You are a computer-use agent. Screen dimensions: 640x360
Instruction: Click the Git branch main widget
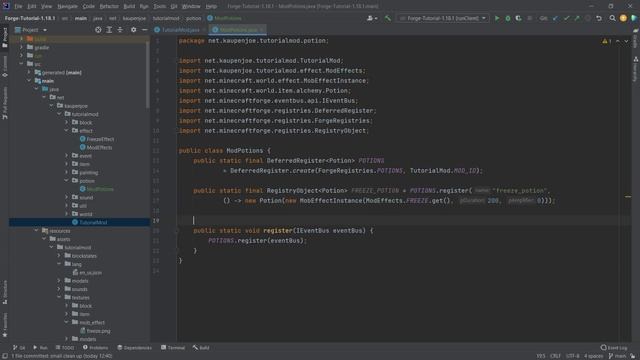pyautogui.click(x=617, y=356)
